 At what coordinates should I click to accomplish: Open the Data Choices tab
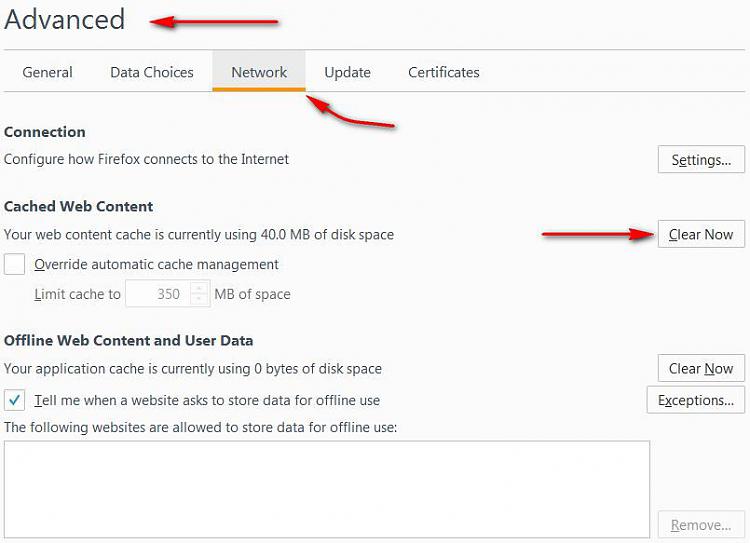152,72
